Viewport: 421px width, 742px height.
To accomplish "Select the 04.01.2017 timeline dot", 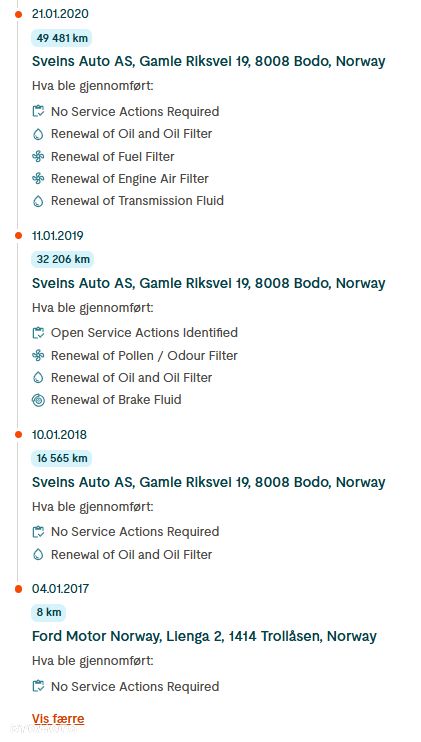I will tap(18, 589).
